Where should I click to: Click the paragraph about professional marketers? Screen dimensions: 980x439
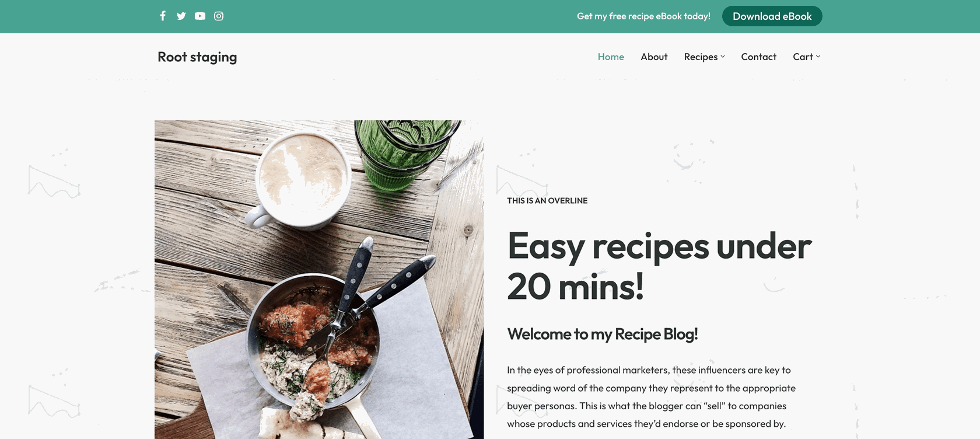[x=651, y=397]
